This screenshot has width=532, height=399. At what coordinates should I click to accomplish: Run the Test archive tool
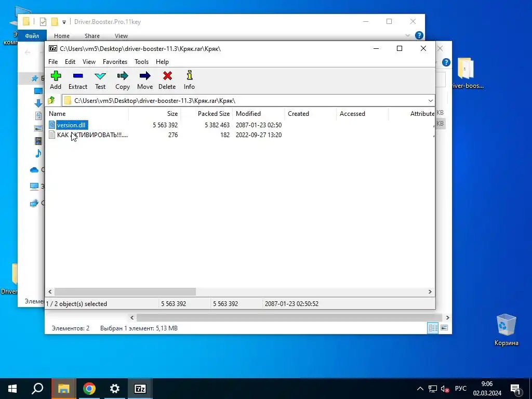(x=100, y=80)
